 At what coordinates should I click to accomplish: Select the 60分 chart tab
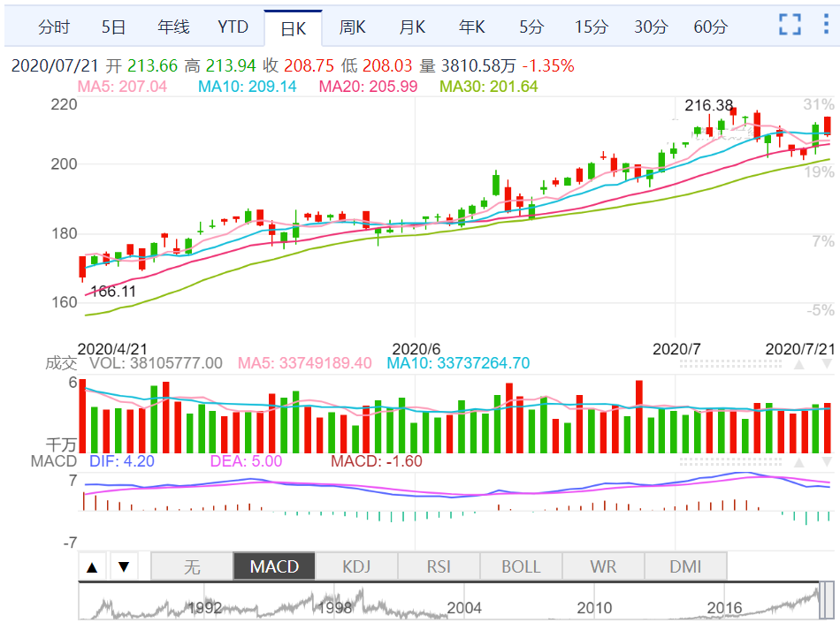710,27
